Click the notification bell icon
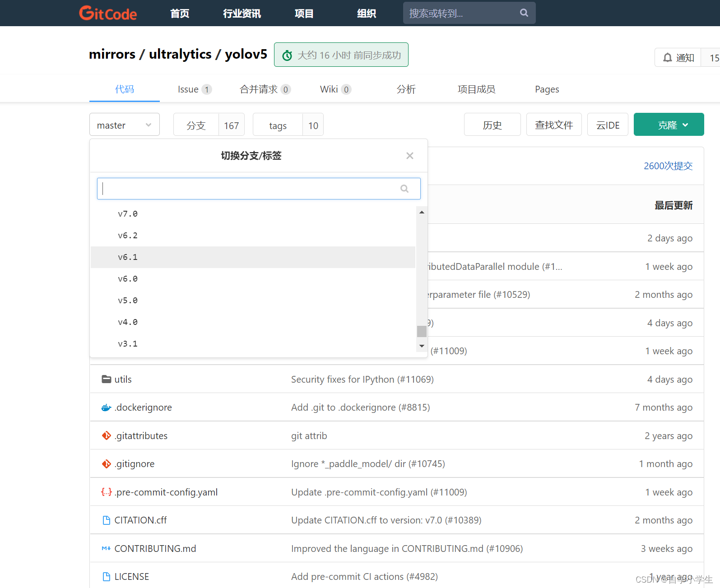Screen dimensions: 720x588 668,58
